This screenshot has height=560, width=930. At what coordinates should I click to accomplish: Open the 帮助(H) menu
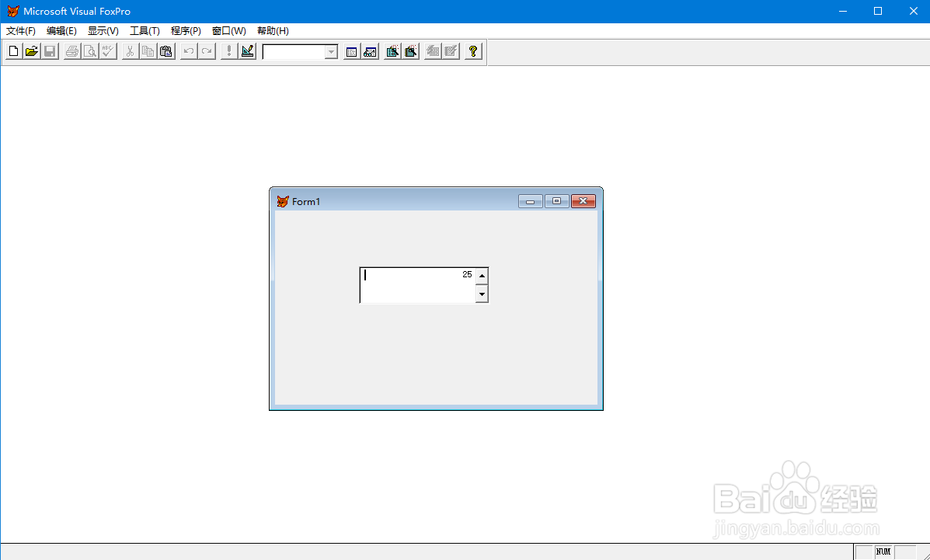pyautogui.click(x=273, y=31)
